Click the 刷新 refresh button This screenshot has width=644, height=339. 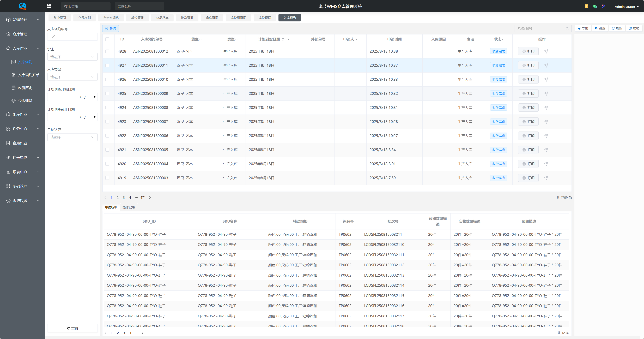(x=617, y=28)
